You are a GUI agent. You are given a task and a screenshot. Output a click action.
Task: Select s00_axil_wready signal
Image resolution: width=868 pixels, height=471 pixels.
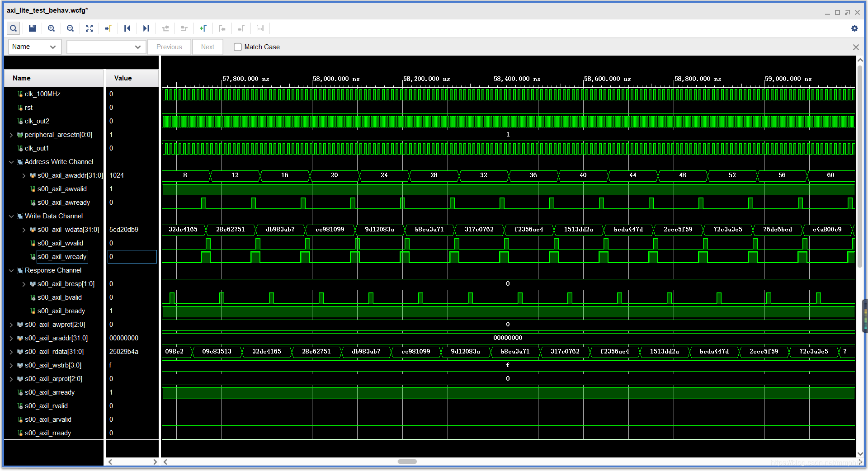pos(62,257)
